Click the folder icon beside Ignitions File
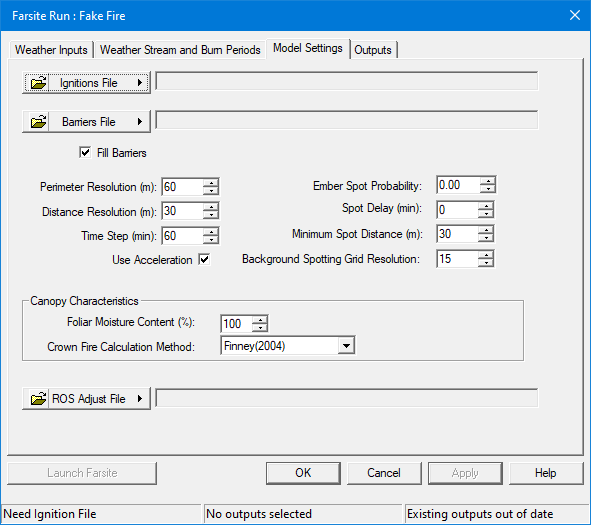 (38, 83)
